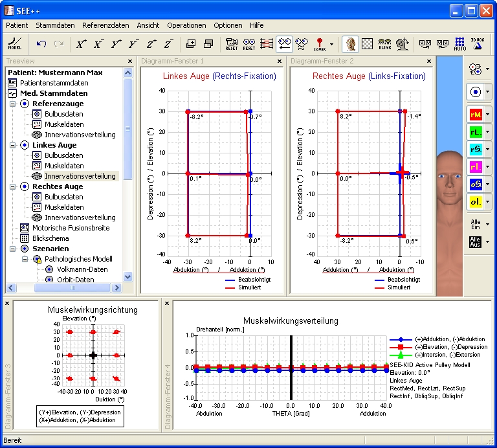Click the magenta rI. color swatch
The height and width of the screenshot is (448, 497).
click(x=474, y=167)
